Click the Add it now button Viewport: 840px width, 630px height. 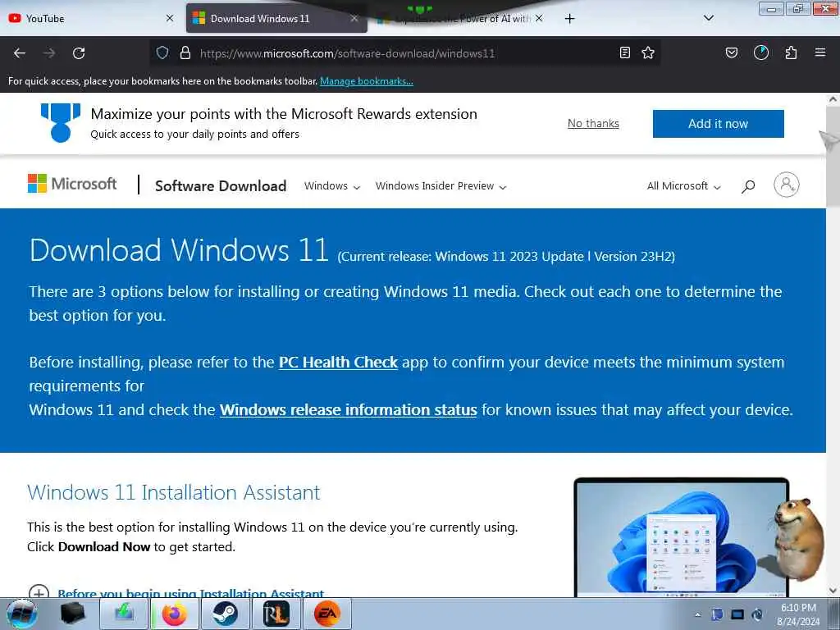tap(718, 124)
